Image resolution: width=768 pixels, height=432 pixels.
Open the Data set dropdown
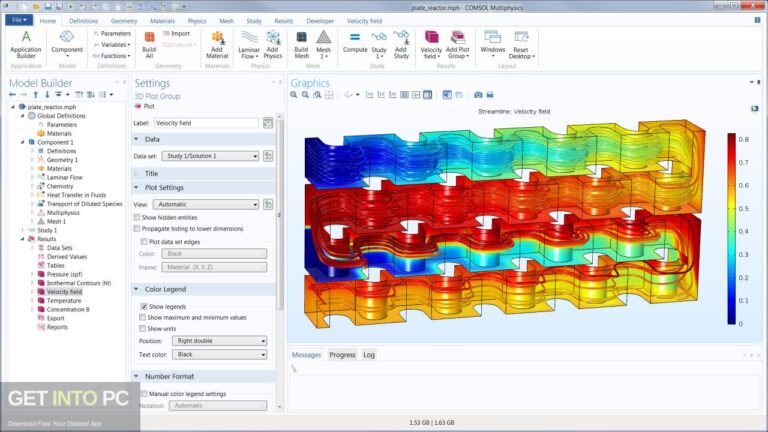tap(210, 156)
